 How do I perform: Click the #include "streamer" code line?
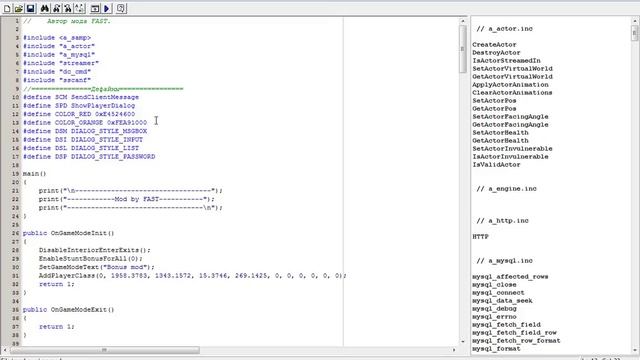(x=61, y=63)
